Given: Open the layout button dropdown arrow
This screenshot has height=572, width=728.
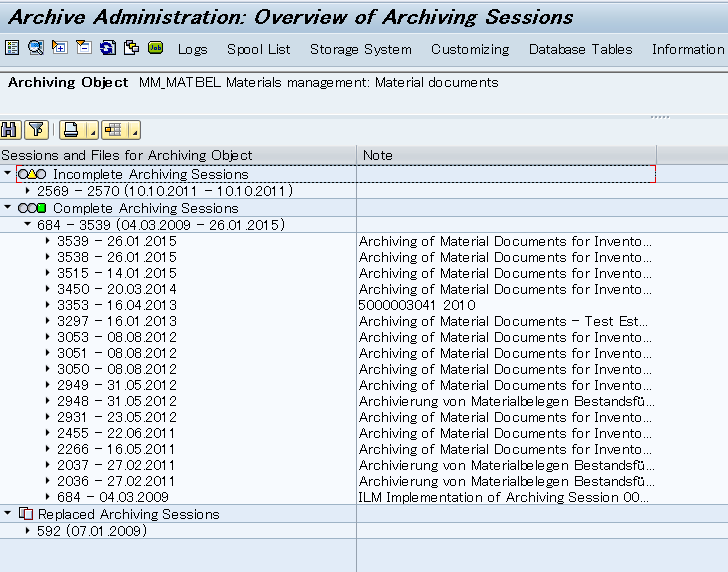Looking at the screenshot, I should tap(134, 132).
